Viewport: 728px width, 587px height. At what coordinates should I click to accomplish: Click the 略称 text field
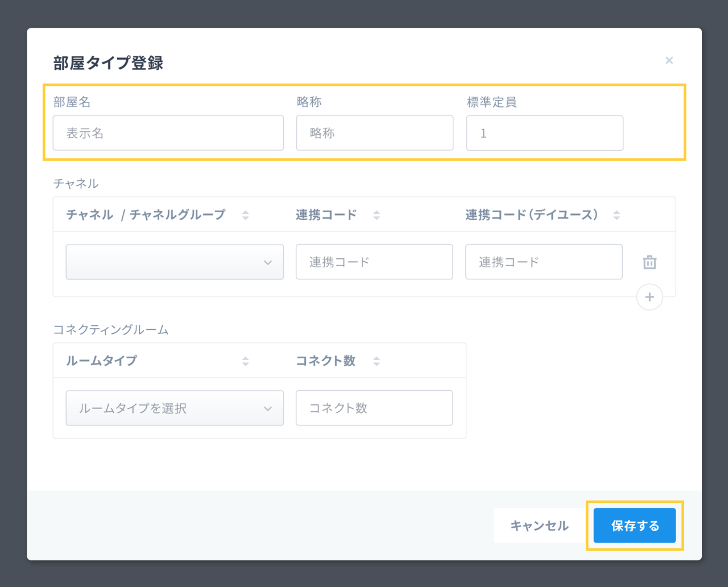(x=374, y=133)
